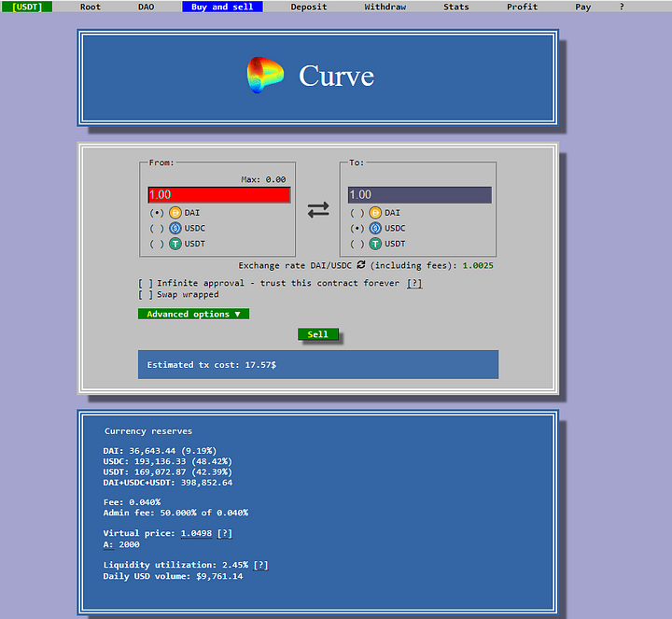Flip exchange rate with refresh icon
672x619 pixels.
[x=361, y=264]
